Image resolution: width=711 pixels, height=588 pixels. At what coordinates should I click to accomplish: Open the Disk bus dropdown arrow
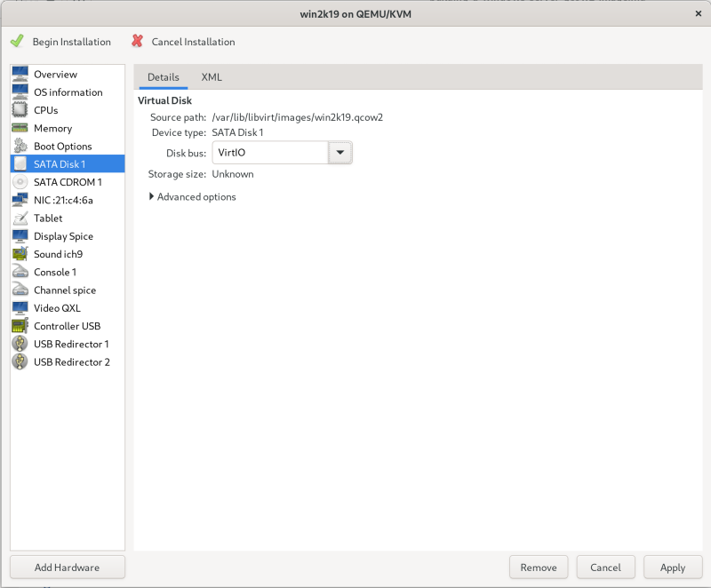[x=340, y=153]
